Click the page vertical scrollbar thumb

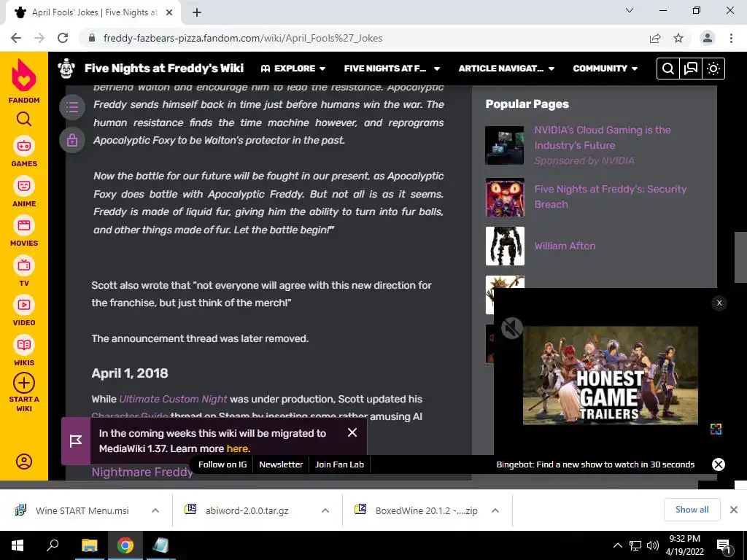pyautogui.click(x=741, y=257)
